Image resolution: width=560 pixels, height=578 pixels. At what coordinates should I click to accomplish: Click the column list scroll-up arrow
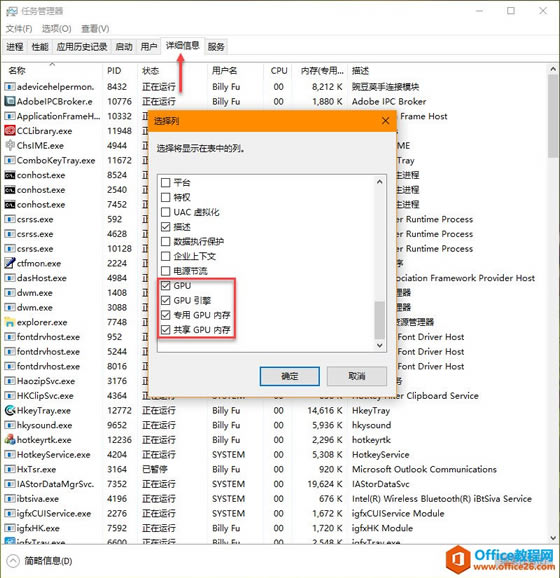380,182
